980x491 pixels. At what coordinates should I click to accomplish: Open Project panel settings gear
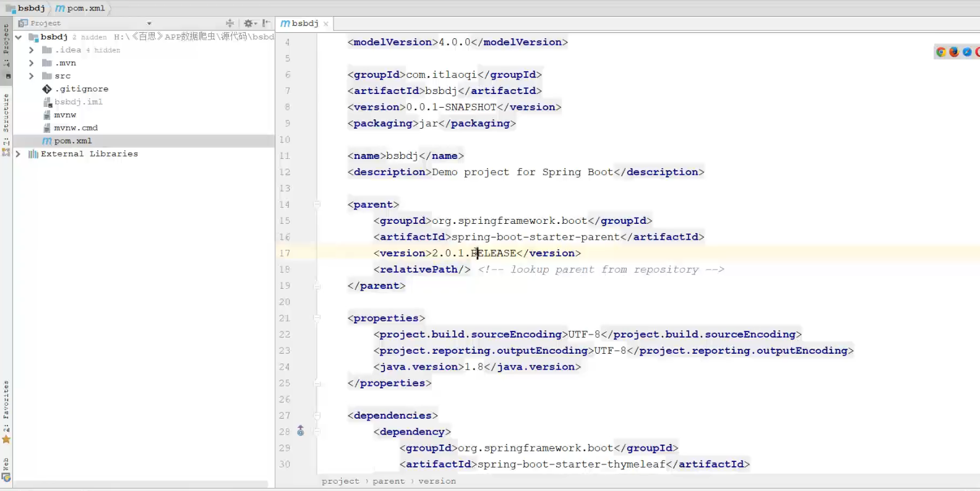[x=249, y=23]
